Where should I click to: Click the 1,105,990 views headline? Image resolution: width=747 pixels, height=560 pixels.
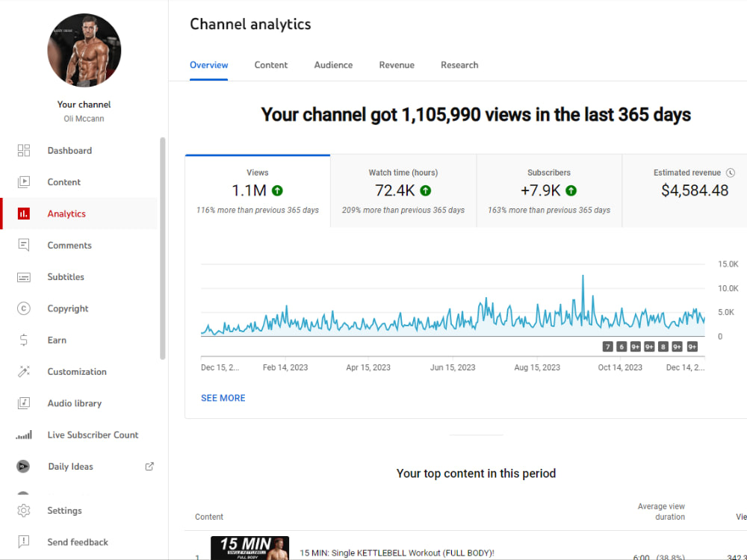pos(477,115)
